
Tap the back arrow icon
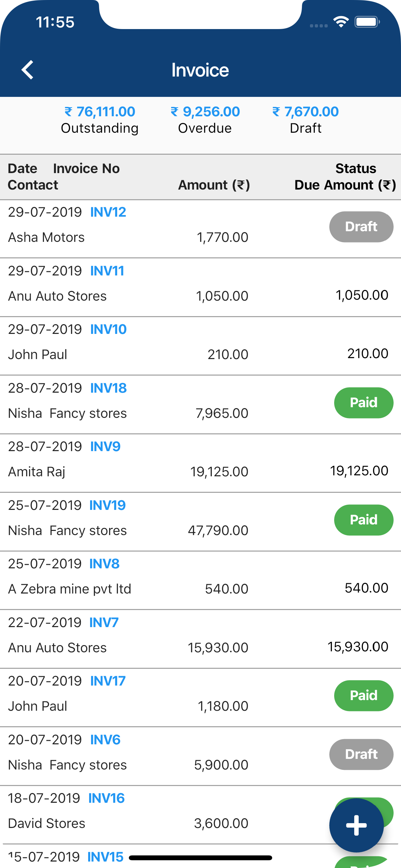click(27, 70)
